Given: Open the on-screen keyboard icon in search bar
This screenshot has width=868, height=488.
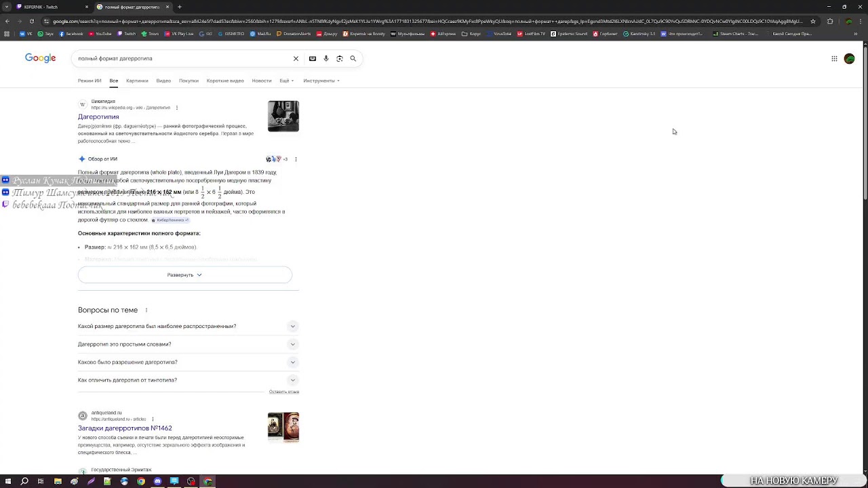Looking at the screenshot, I should (x=313, y=58).
